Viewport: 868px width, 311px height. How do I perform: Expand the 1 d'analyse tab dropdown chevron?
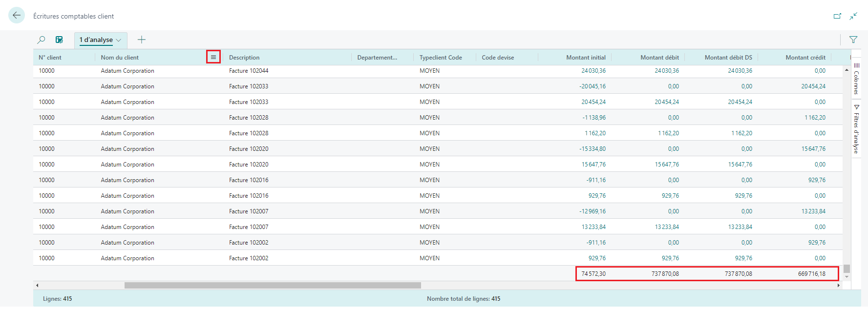[x=119, y=40]
